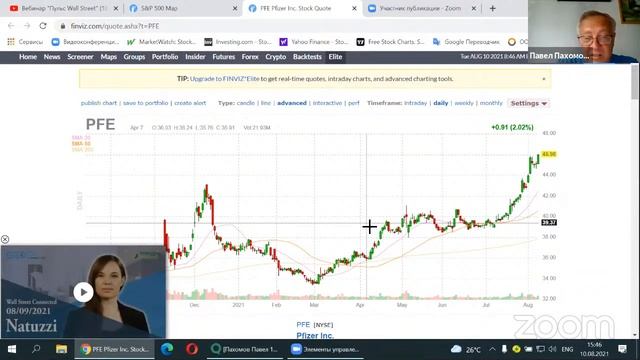Close the FINVIZ Elite tip banner

(544, 79)
